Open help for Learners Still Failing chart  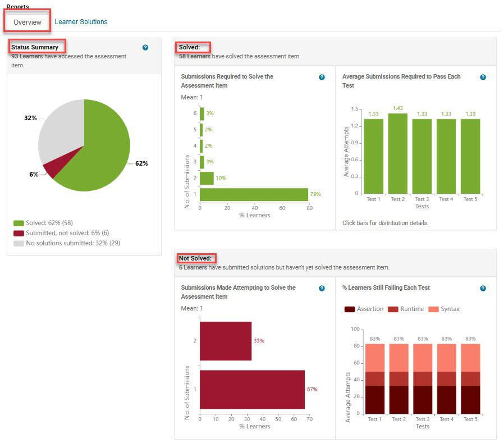(x=483, y=289)
